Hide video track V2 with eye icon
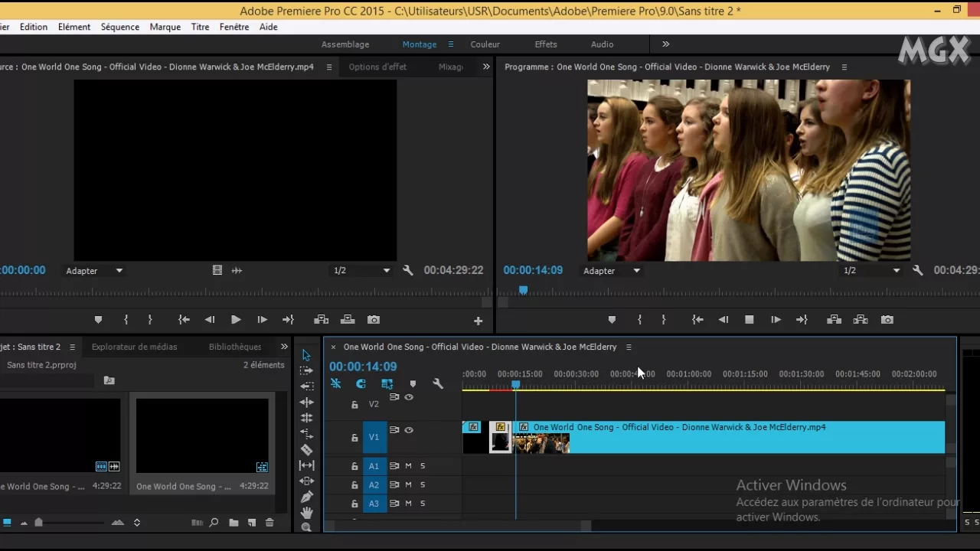 pos(409,397)
